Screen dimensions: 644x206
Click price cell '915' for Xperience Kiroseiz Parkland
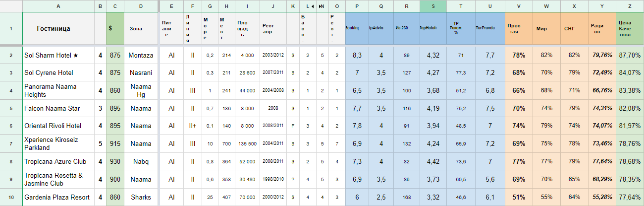tap(115, 143)
